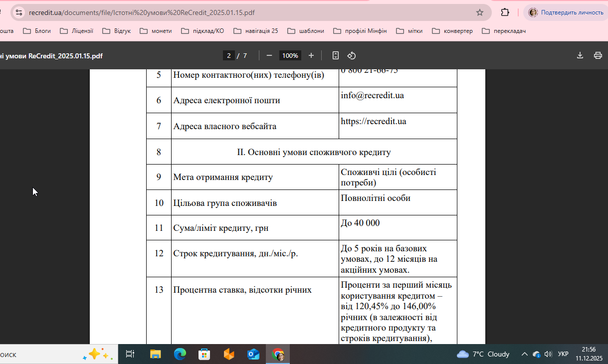Open the Ліцензії bookmarks folder

(x=76, y=31)
